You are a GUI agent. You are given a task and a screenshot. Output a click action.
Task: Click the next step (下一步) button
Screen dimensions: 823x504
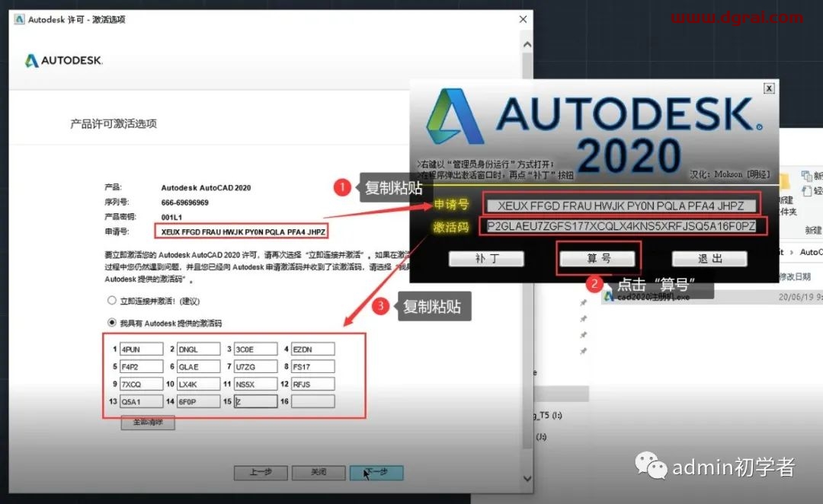pyautogui.click(x=377, y=473)
